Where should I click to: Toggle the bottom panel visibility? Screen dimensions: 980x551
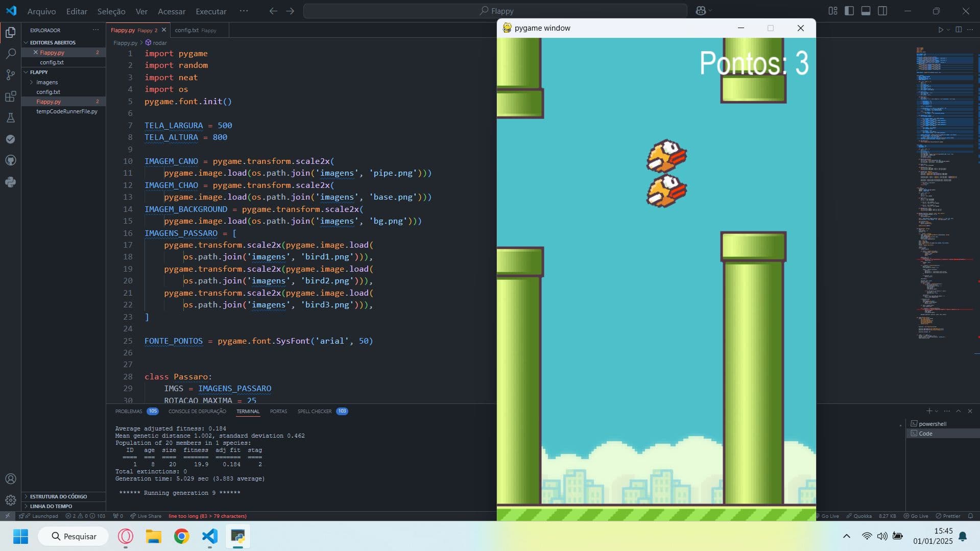(x=866, y=11)
